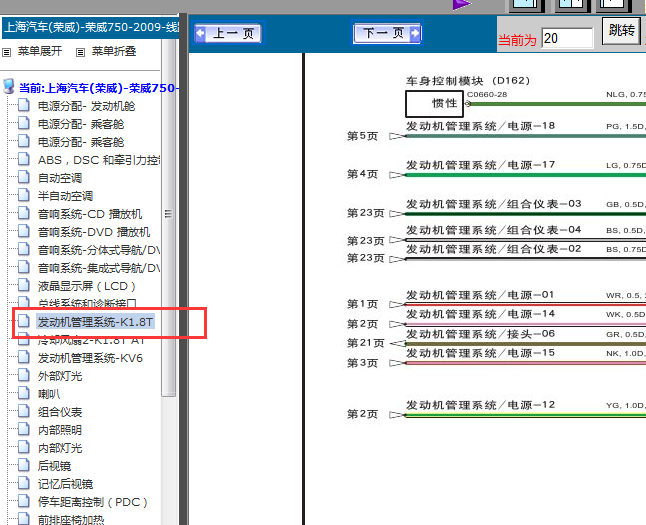Click 第3页 reference for 电源-15

click(x=362, y=363)
